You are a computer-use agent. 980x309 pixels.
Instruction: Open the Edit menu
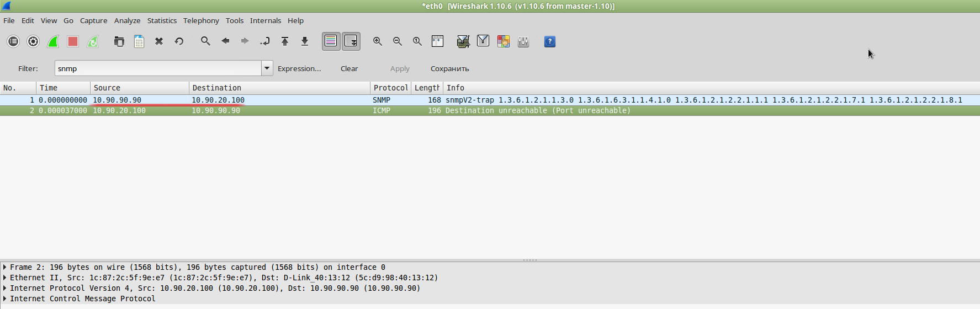(28, 20)
